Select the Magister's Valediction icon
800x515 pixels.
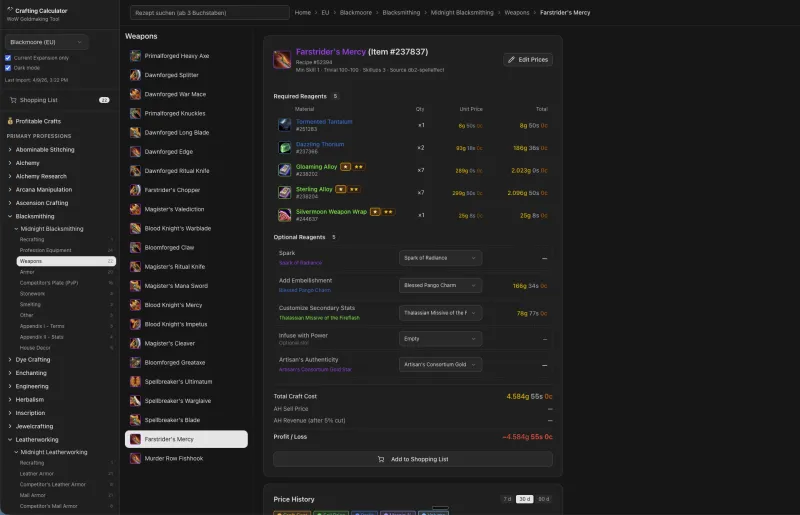coord(135,209)
